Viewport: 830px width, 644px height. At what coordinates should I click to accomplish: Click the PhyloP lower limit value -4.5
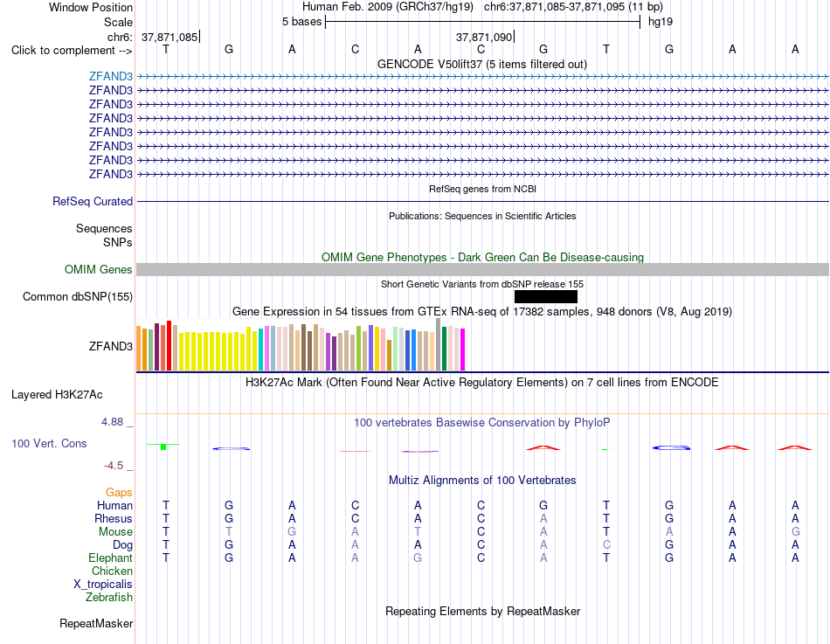pos(114,466)
